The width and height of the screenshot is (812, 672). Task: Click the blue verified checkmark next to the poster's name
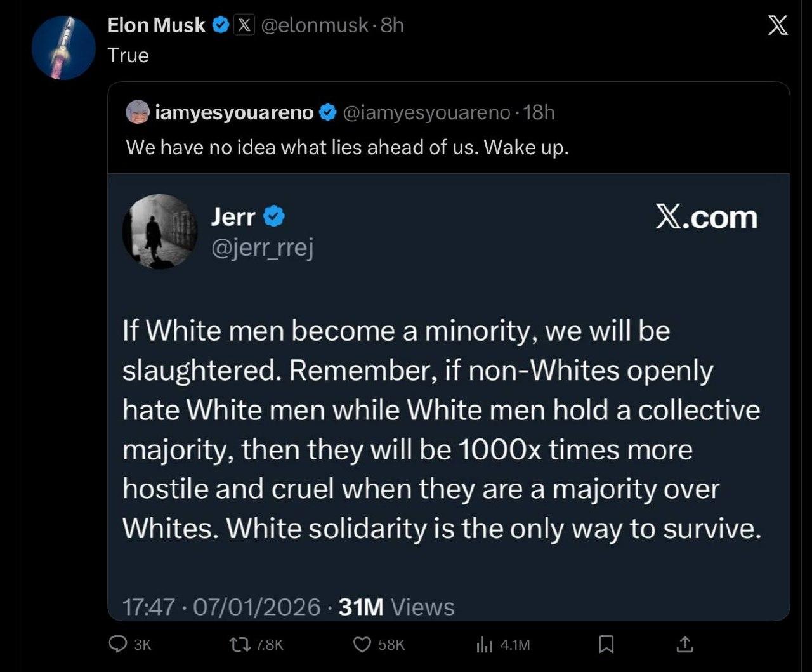coord(221,25)
